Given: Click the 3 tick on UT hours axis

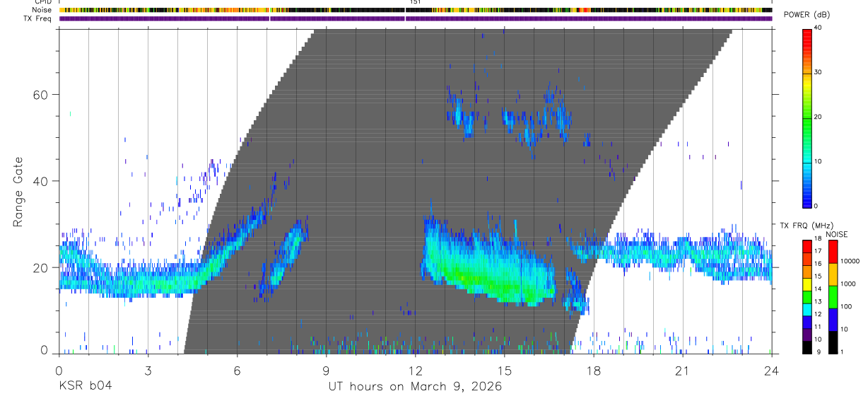Looking at the screenshot, I should pos(148,371).
